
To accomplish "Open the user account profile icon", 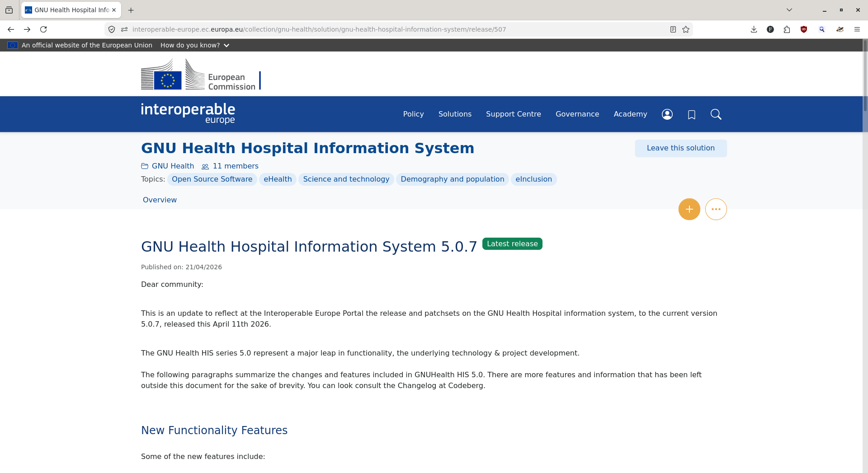I will (667, 114).
